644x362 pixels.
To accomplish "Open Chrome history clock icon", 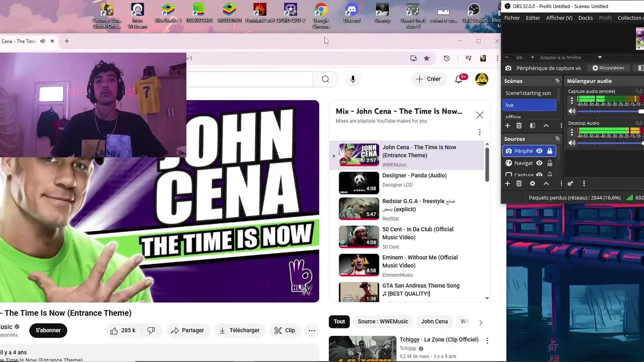I will tap(446, 58).
